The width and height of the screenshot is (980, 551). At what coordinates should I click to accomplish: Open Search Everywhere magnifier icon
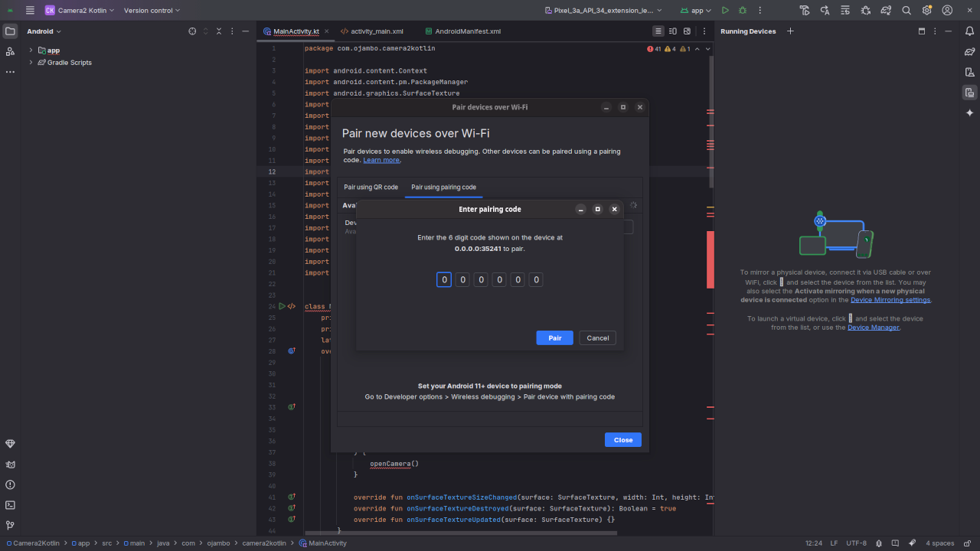tap(906, 11)
